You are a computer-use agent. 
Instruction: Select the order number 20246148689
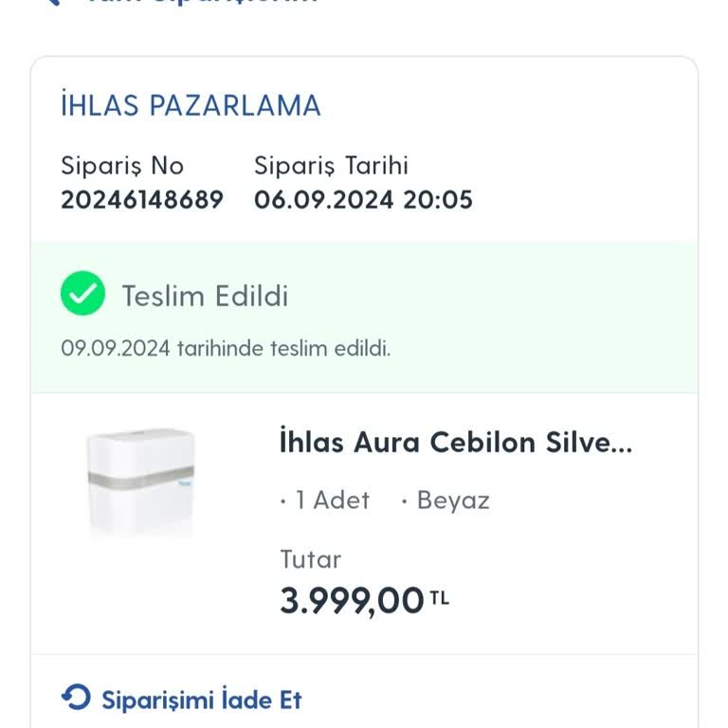click(142, 200)
